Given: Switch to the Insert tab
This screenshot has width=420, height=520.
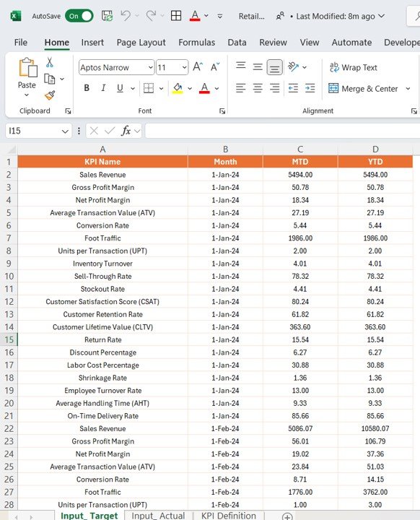Looking at the screenshot, I should (92, 43).
